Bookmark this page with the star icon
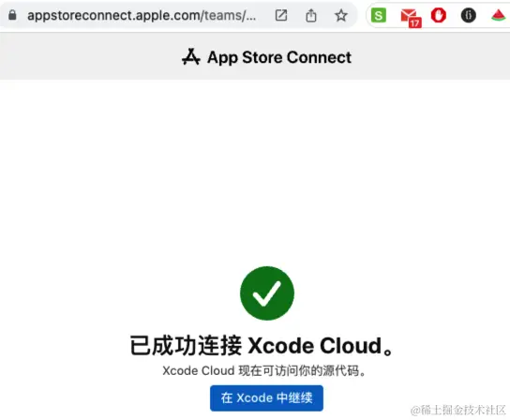Screen dimensions: 510x420 click(x=341, y=15)
